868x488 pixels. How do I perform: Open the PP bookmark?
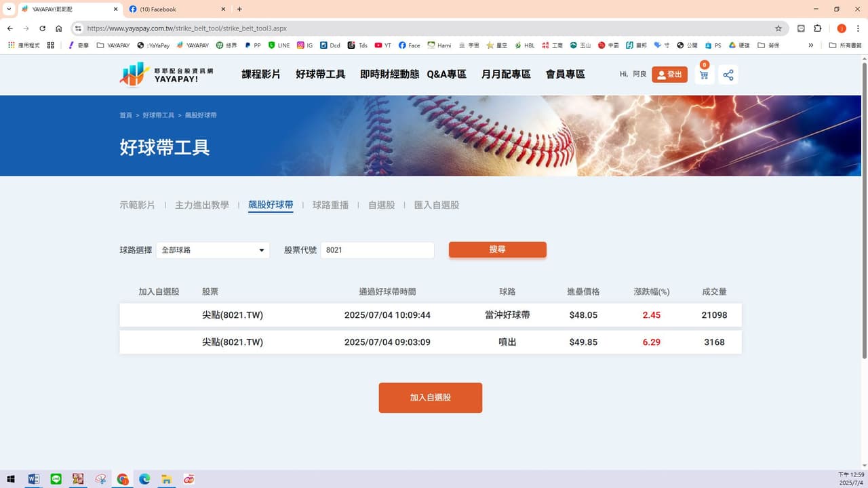[252, 45]
